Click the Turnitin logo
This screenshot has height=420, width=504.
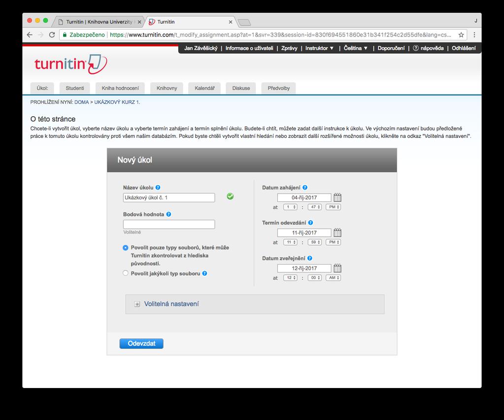(x=71, y=64)
